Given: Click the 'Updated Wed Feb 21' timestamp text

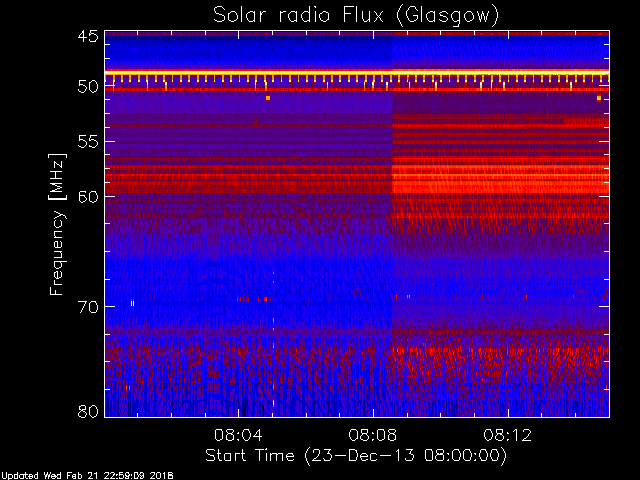Looking at the screenshot, I should click(87, 476).
